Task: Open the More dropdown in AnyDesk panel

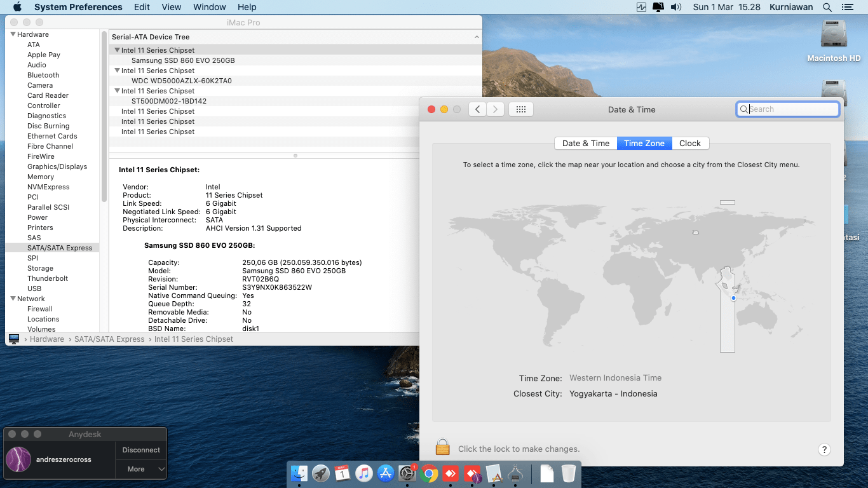Action: click(141, 469)
